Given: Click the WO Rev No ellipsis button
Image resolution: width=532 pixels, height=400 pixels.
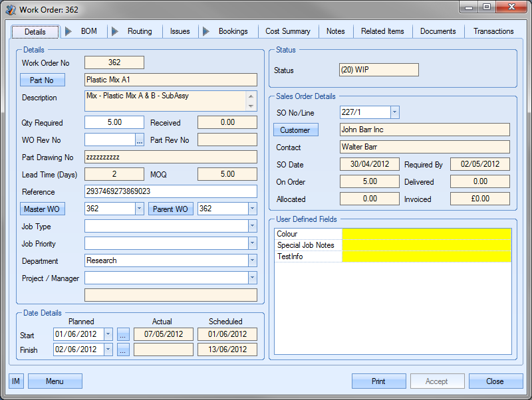Looking at the screenshot, I should click(140, 140).
